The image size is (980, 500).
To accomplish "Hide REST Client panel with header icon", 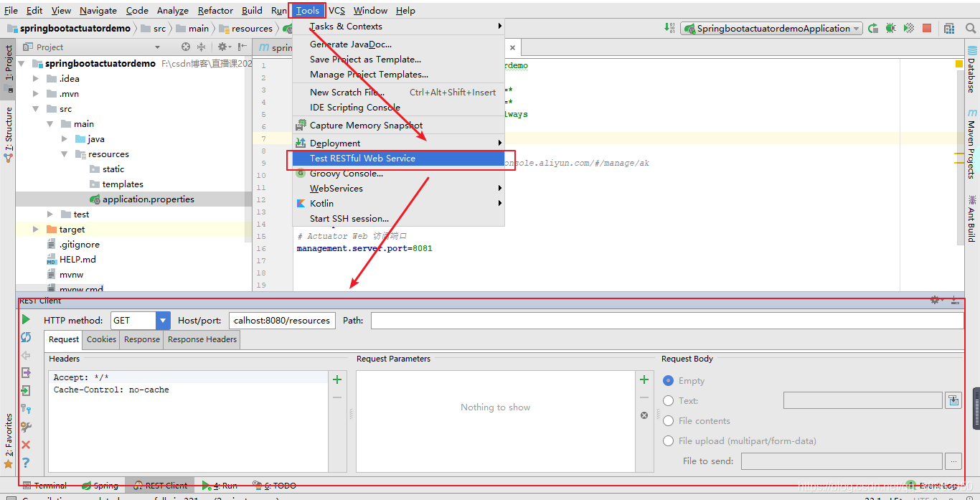I will click(955, 300).
